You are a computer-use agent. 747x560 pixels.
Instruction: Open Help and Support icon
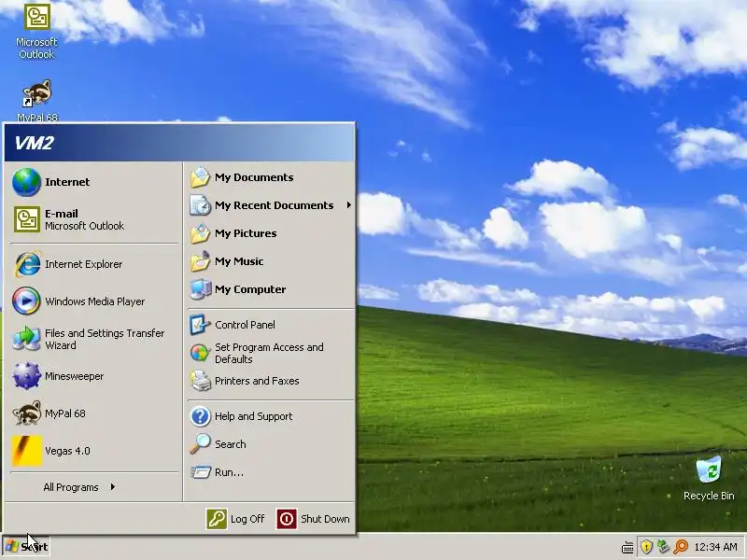click(x=200, y=416)
